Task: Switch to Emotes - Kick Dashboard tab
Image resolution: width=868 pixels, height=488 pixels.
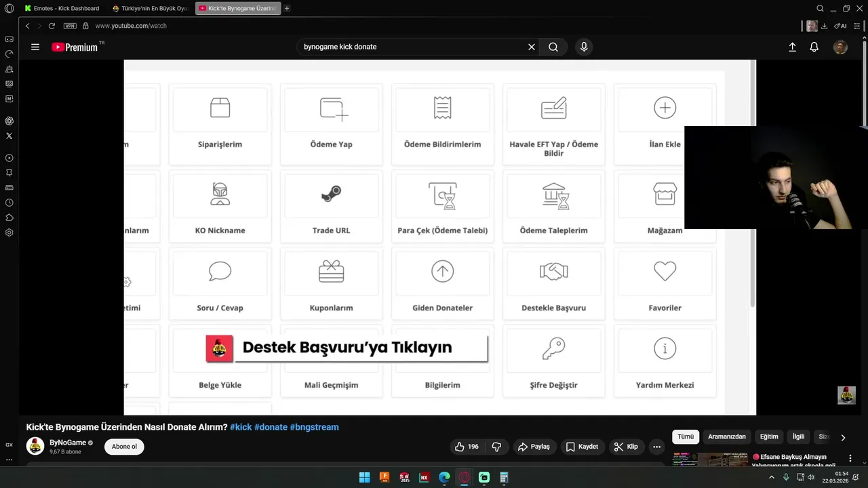Action: (62, 8)
